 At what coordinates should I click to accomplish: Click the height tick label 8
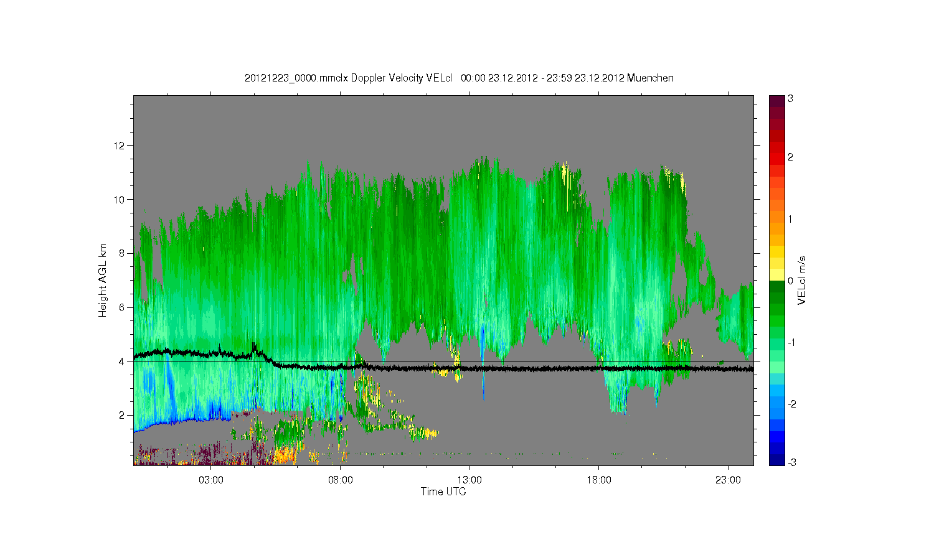click(122, 253)
